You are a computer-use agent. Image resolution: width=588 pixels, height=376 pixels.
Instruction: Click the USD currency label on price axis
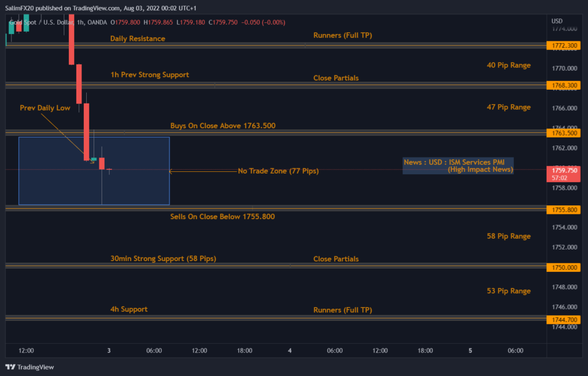[x=556, y=21]
